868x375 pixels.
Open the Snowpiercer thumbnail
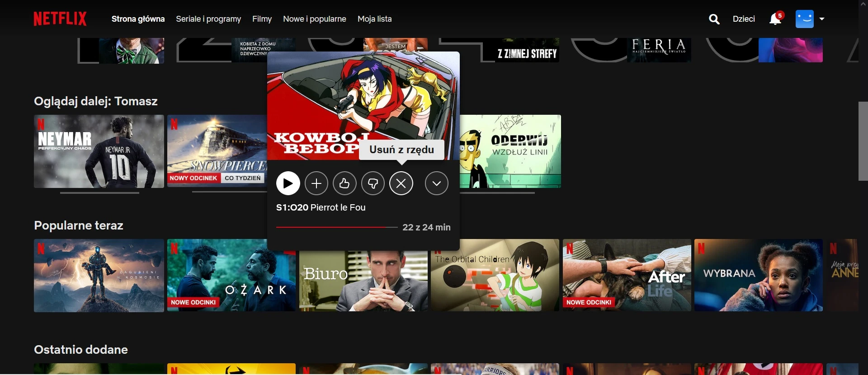[x=217, y=151]
